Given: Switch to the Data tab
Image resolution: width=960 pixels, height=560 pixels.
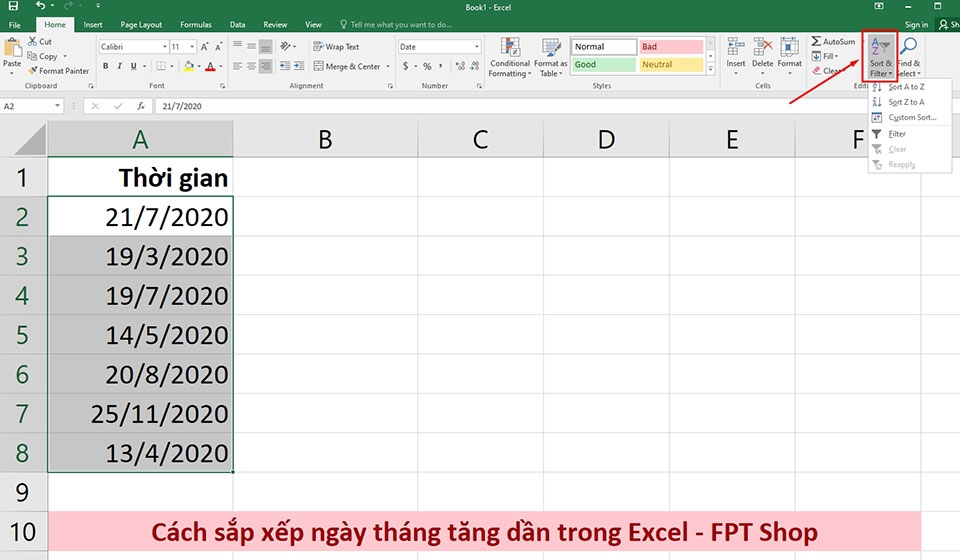Looking at the screenshot, I should pyautogui.click(x=238, y=24).
